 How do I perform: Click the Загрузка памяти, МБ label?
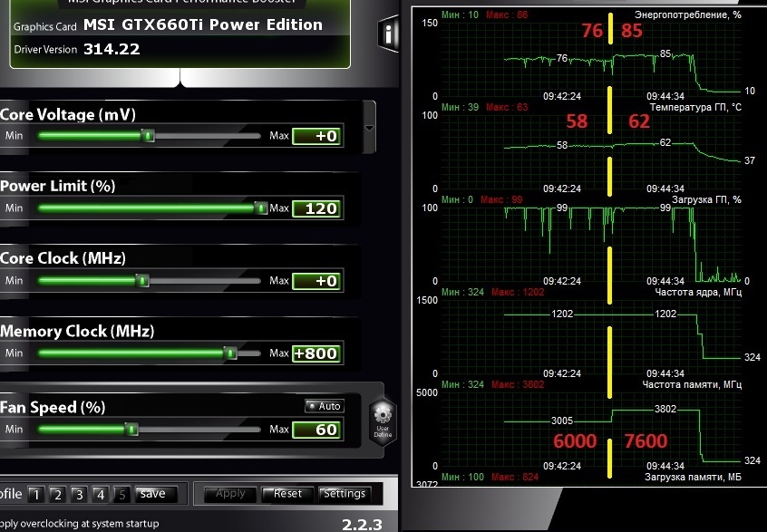coord(693,477)
